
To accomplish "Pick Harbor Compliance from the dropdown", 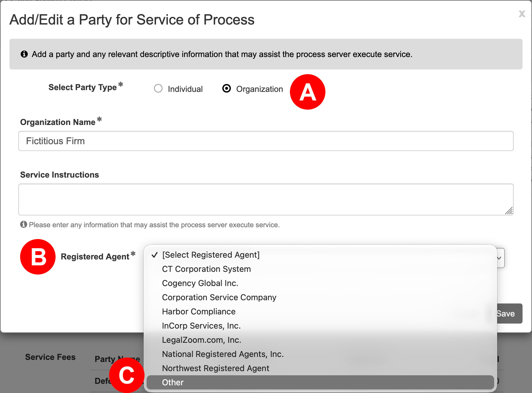I will click(320, 311).
